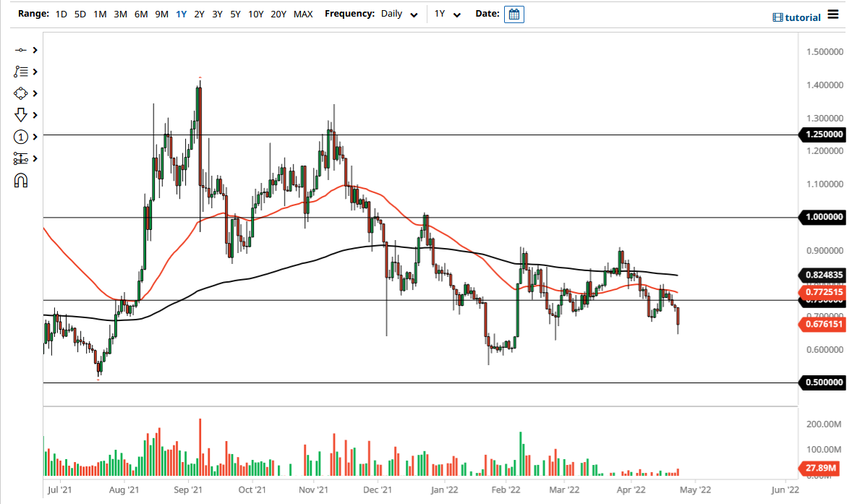Toggle snapping with the magnet icon
The width and height of the screenshot is (852, 504).
pos(22,180)
